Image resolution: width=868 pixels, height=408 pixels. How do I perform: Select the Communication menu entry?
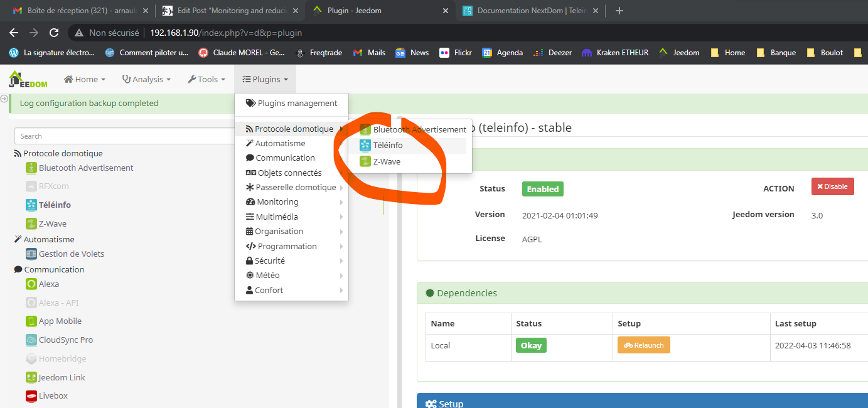tap(291, 158)
